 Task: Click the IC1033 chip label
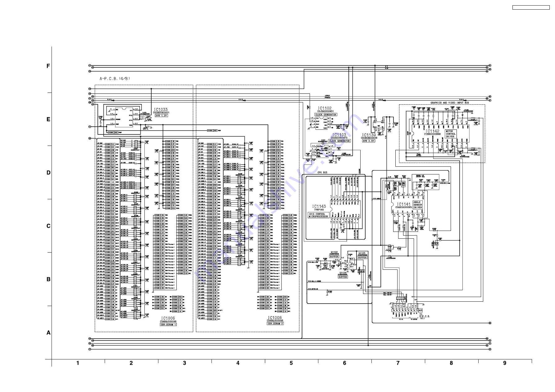point(161,110)
